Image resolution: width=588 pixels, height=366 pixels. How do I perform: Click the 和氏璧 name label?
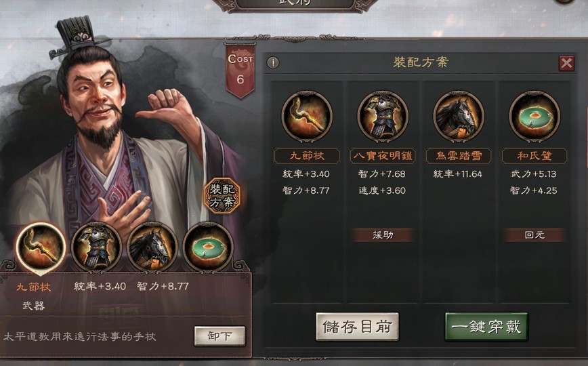[x=534, y=156]
